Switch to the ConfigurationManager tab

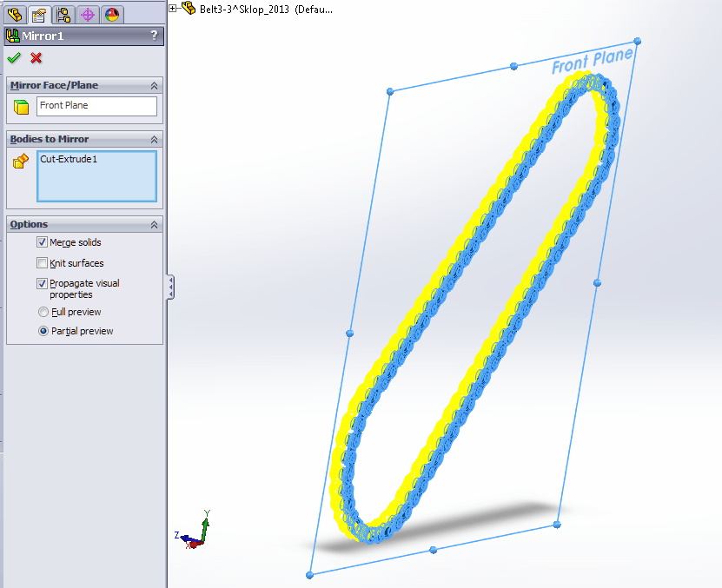pyautogui.click(x=63, y=15)
